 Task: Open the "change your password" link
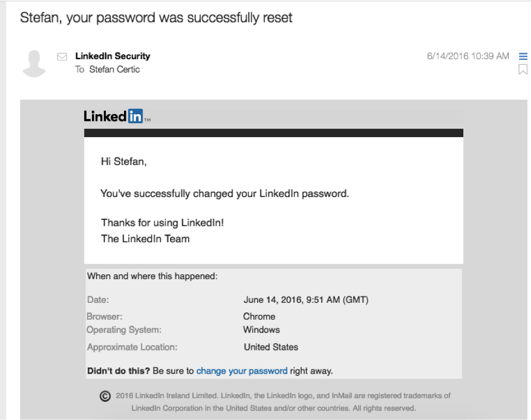(242, 371)
